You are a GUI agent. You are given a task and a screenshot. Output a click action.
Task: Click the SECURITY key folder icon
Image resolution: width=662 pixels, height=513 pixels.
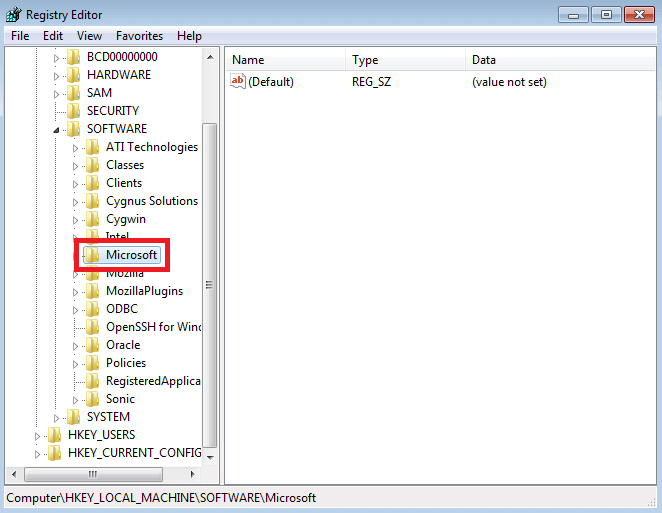pyautogui.click(x=73, y=111)
